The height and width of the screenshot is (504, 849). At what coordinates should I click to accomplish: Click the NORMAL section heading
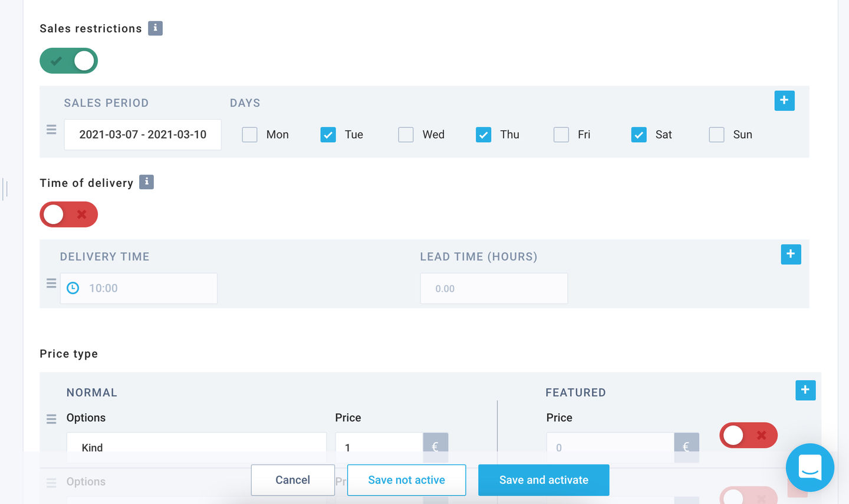tap(92, 393)
